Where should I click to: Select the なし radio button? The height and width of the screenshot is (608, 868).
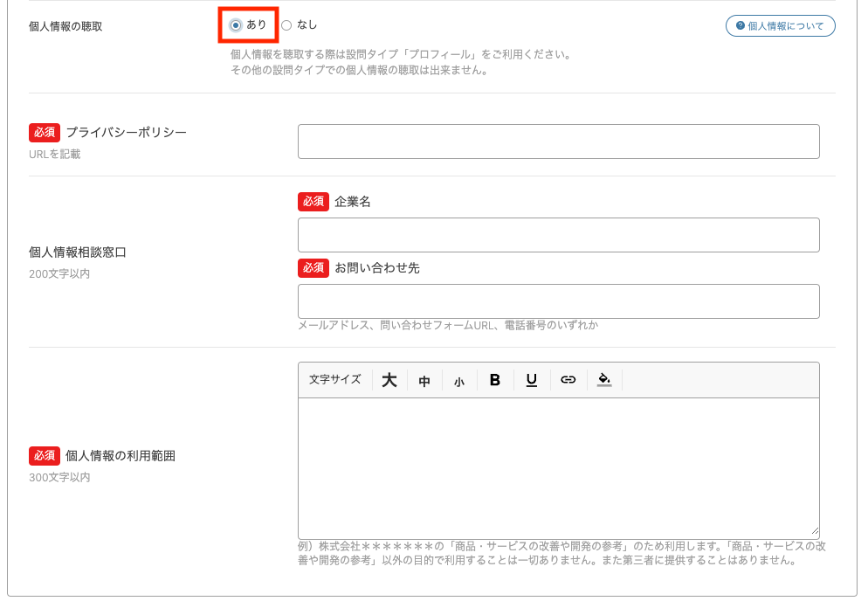coord(286,25)
